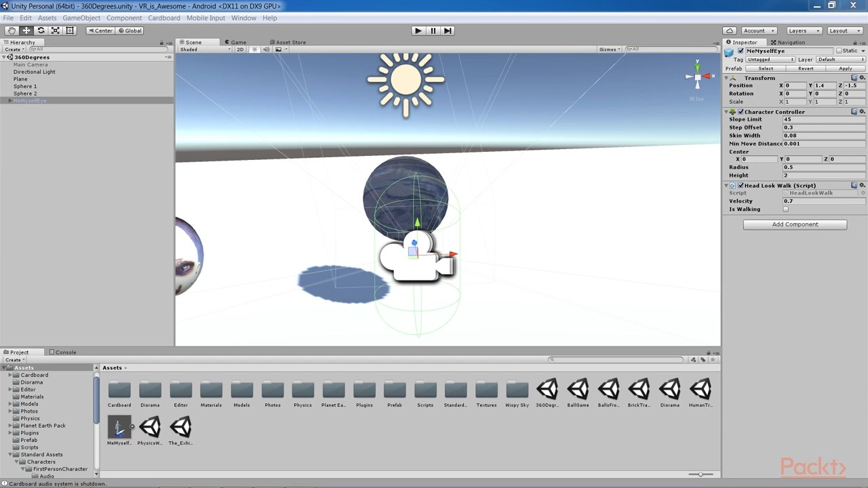Switch to the Console tab
Viewport: 868px width, 488px height.
click(x=62, y=352)
